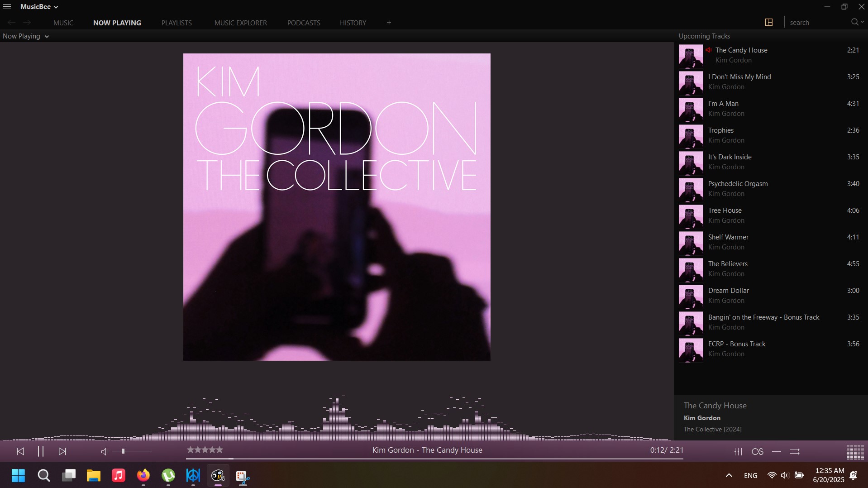The width and height of the screenshot is (868, 488).
Task: Skip to the next track
Action: 62,451
